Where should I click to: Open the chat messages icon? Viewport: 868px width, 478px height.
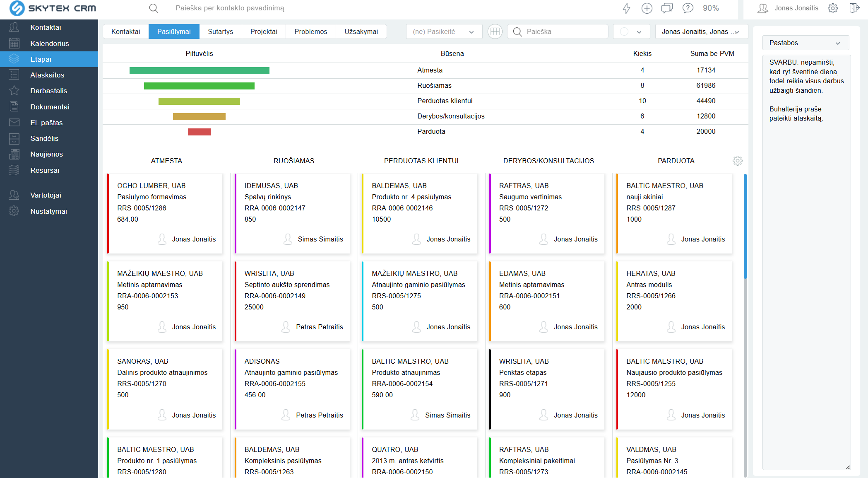667,8
